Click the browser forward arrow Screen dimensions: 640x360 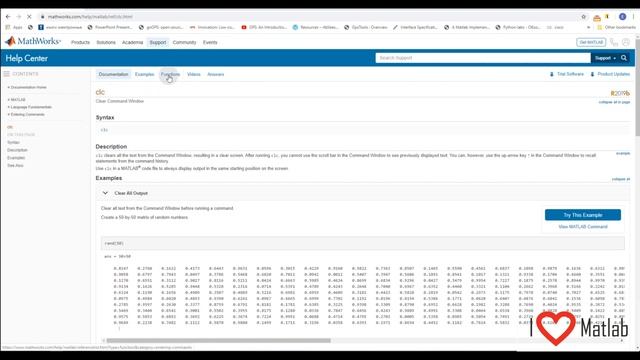pyautogui.click(x=18, y=17)
